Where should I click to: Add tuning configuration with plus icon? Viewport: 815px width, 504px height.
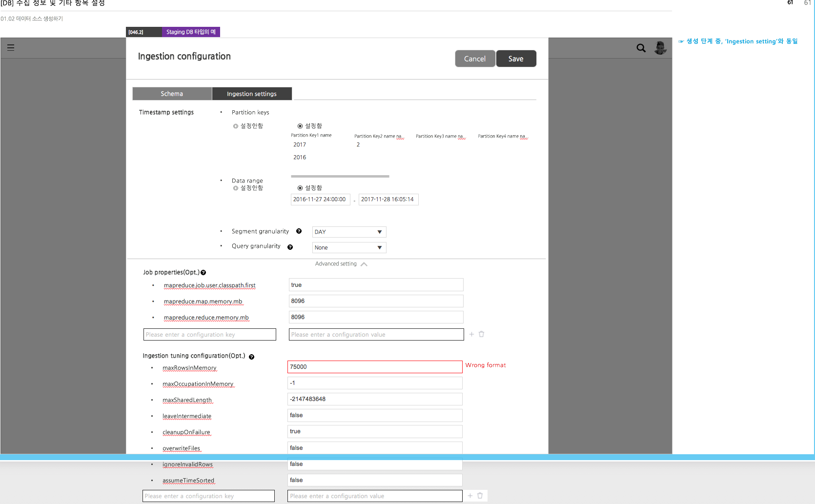[470, 496]
